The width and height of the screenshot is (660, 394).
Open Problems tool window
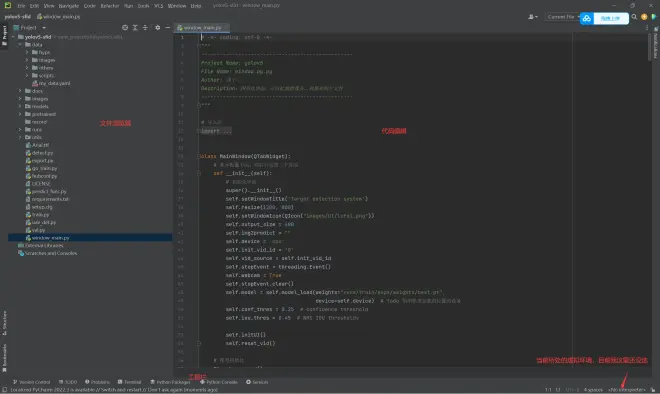97,382
